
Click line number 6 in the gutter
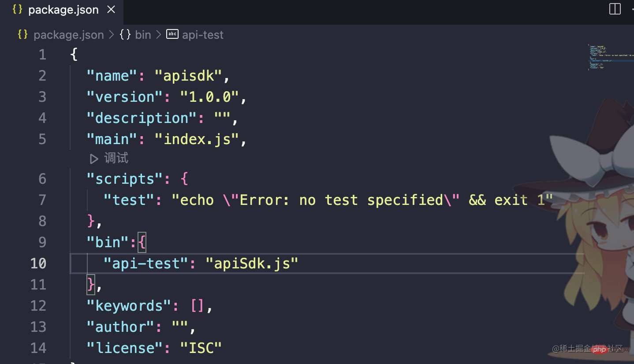point(42,179)
